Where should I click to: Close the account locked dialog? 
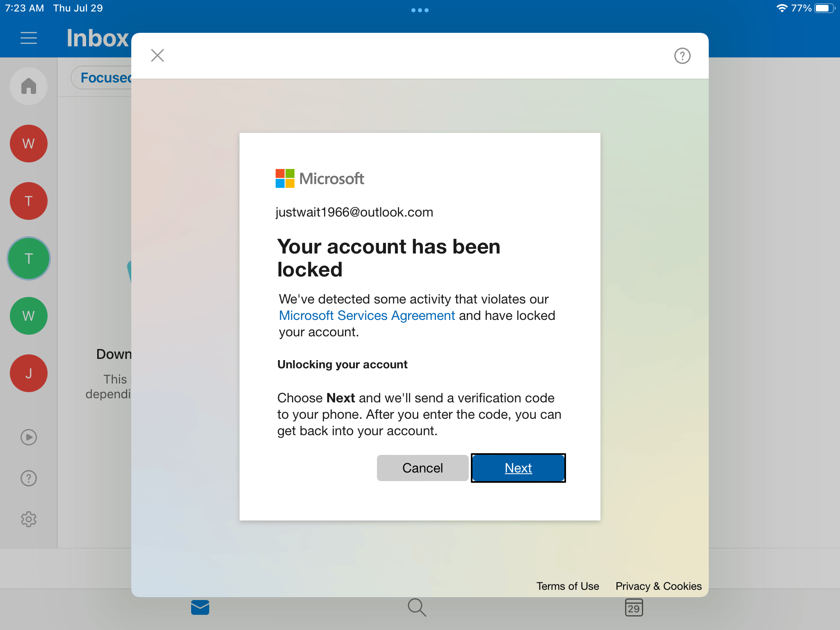[157, 55]
